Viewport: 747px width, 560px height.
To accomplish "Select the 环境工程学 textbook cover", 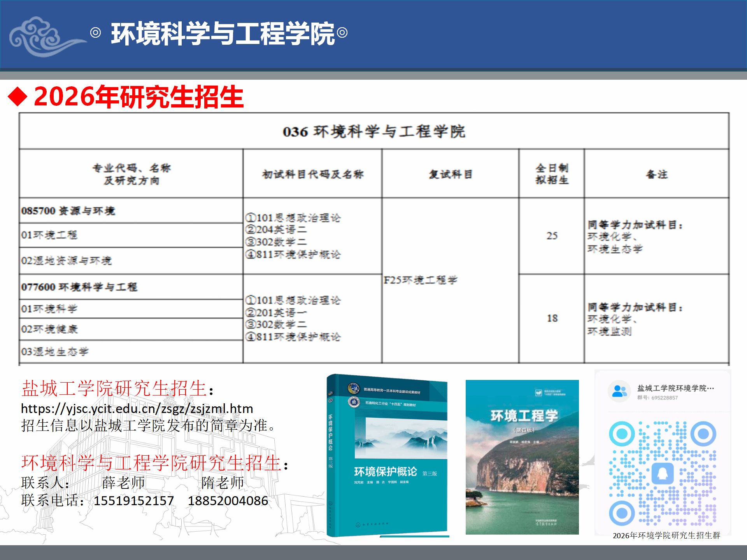I will tap(522, 457).
